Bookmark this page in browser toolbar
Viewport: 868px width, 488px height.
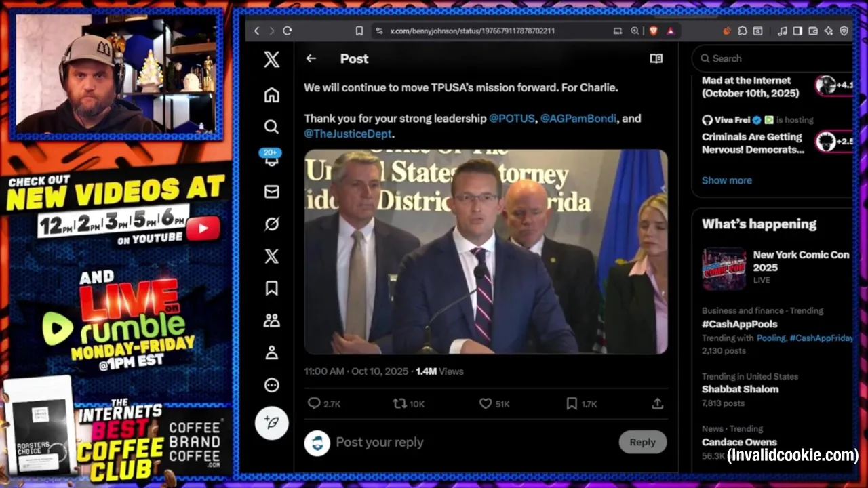pyautogui.click(x=359, y=30)
